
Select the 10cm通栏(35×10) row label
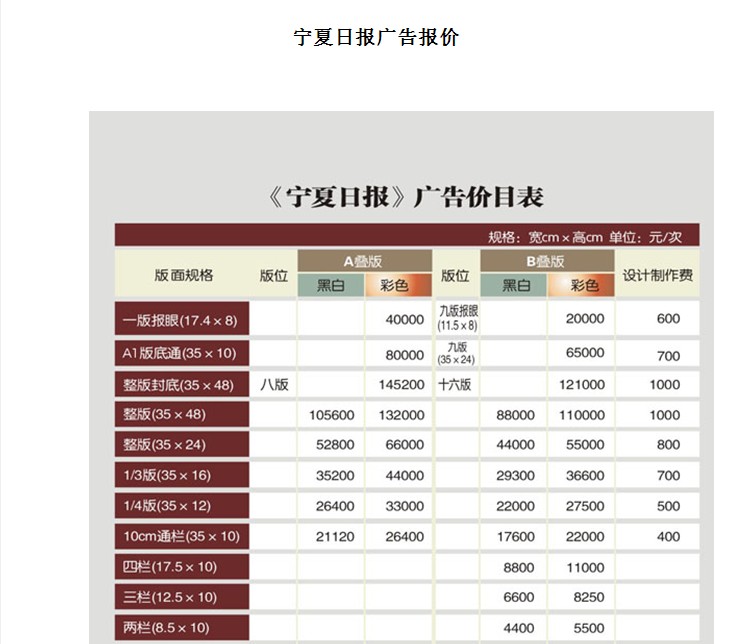[181, 537]
